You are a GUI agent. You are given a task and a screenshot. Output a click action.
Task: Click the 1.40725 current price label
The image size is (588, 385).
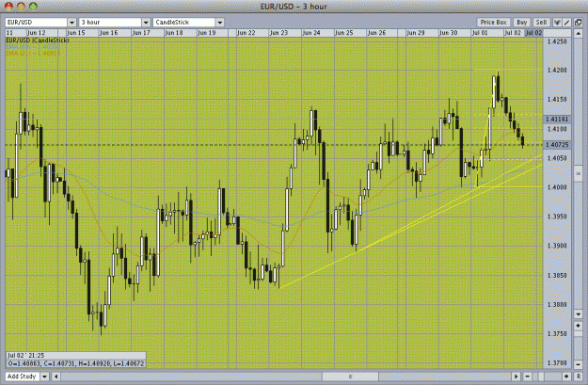tap(557, 144)
